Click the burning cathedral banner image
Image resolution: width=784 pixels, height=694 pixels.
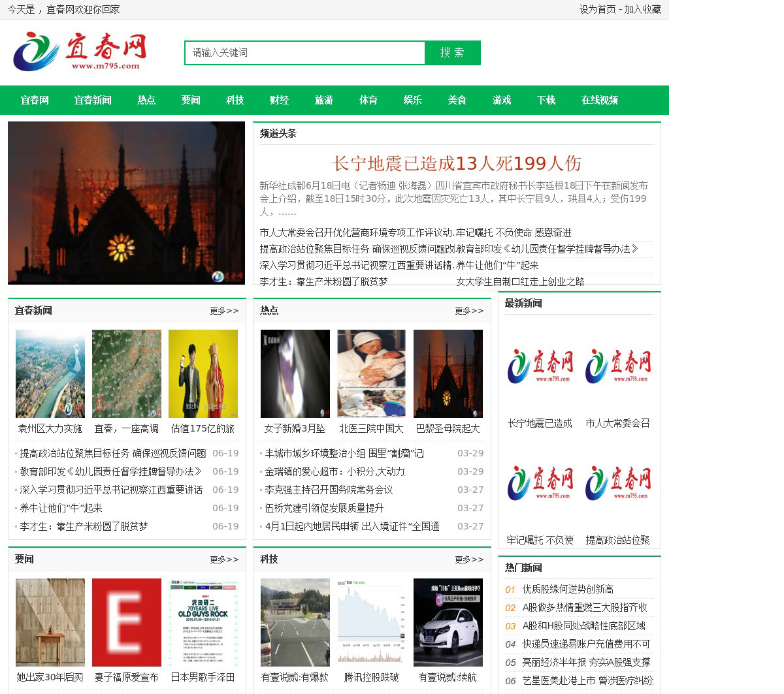coord(126,203)
